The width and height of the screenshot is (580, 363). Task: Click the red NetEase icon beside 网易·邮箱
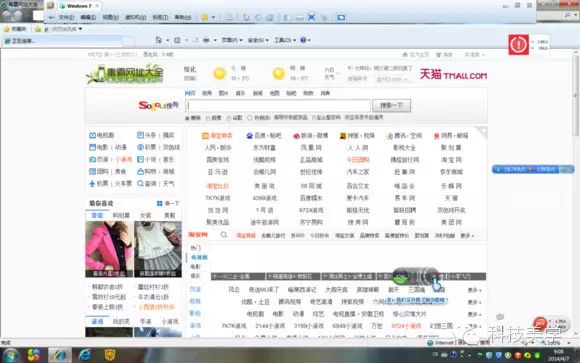click(436, 136)
